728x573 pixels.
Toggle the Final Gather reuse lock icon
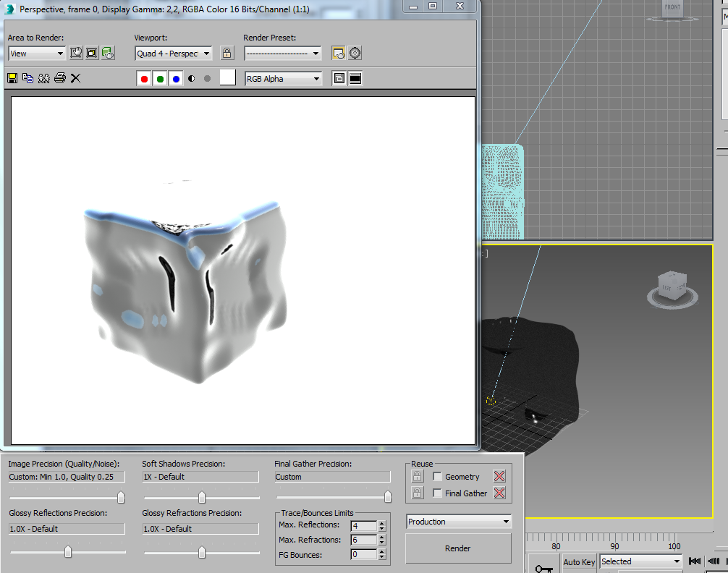coord(418,493)
